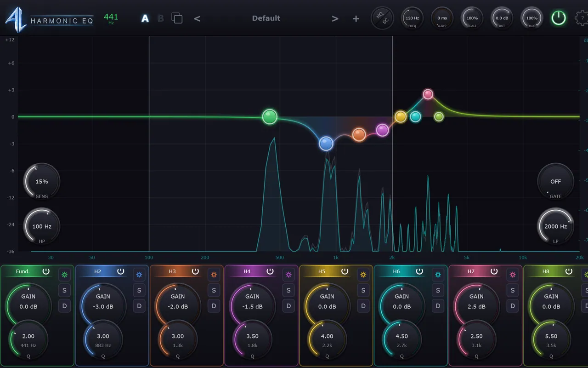Open the Fund. band settings gear
Image resolution: width=588 pixels, height=368 pixels.
point(65,275)
